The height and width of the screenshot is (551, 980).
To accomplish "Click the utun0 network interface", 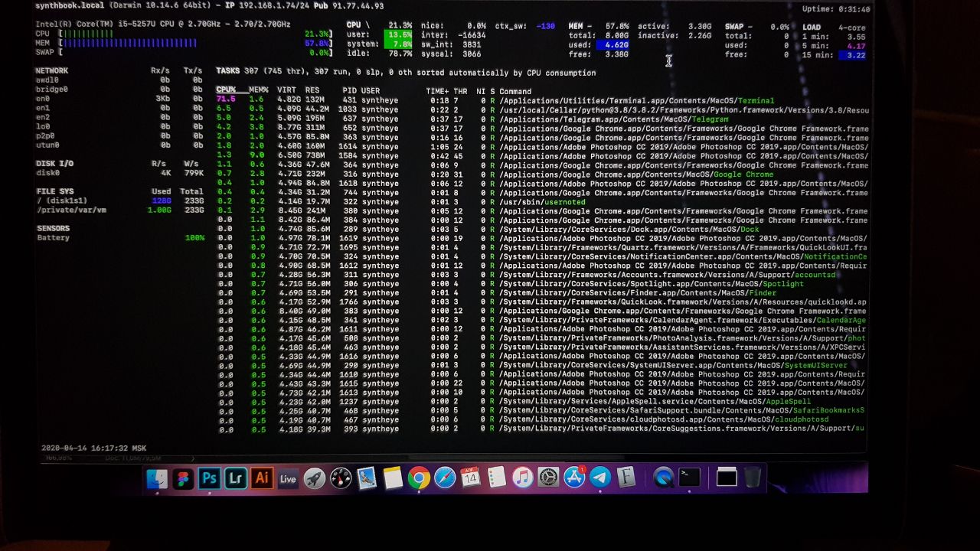I will 119,145.
